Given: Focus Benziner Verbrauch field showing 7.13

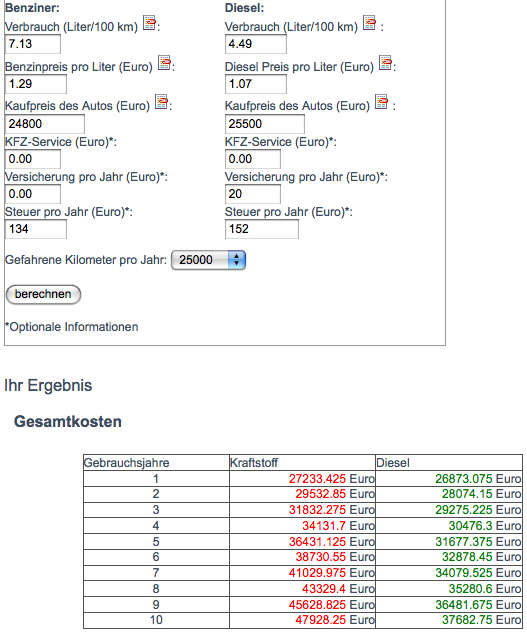Looking at the screenshot, I should 33,44.
